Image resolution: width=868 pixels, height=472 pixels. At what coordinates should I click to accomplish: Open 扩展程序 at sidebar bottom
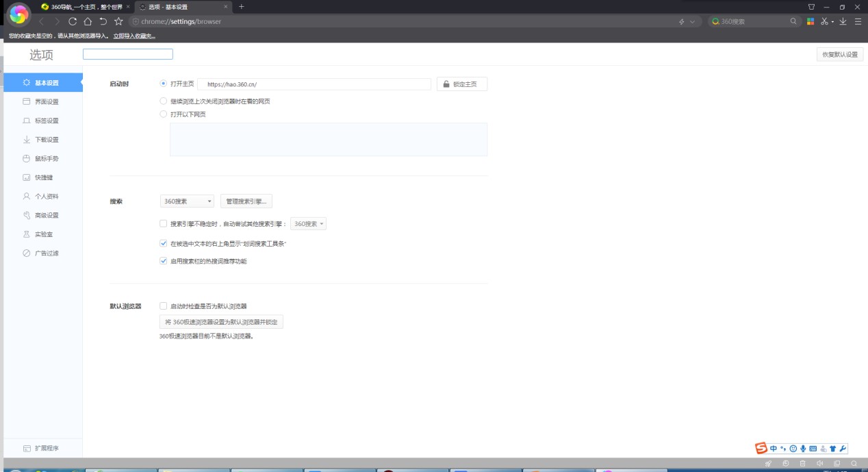pyautogui.click(x=42, y=449)
